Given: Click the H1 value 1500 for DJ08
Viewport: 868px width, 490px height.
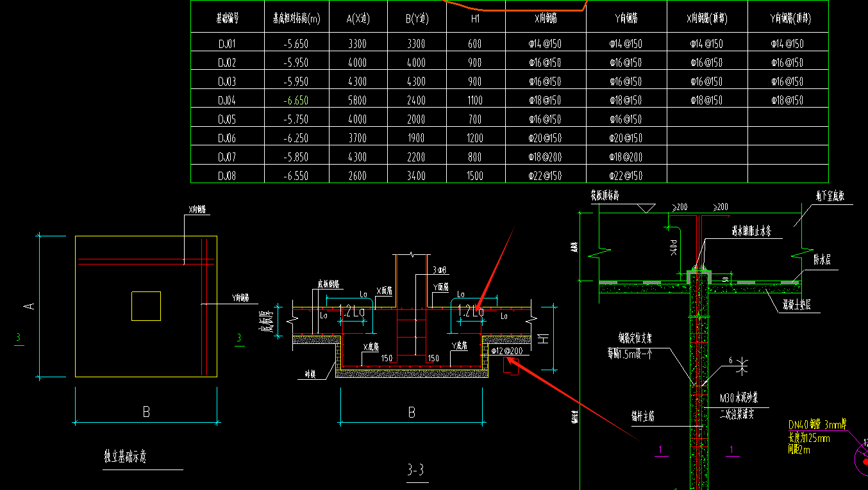Looking at the screenshot, I should pos(475,176).
